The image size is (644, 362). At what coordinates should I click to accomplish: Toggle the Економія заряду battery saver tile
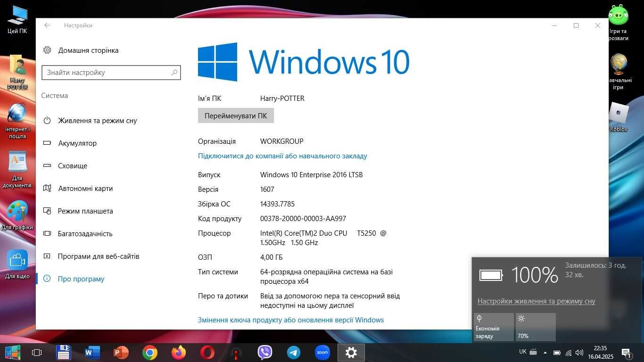[x=494, y=327]
